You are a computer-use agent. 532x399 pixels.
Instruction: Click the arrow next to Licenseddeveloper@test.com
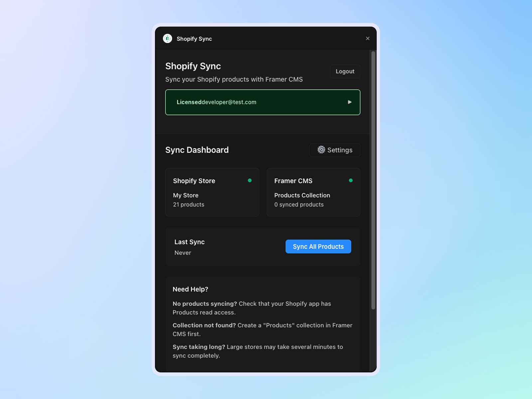[x=349, y=102]
